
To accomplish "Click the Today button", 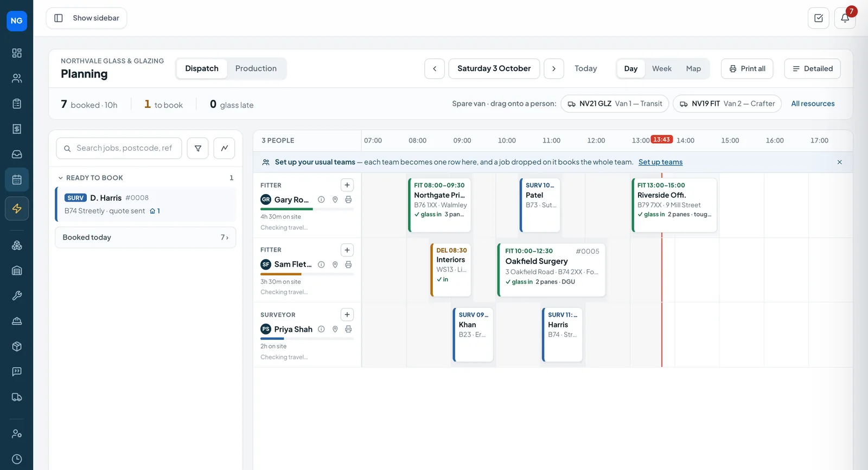I will 585,68.
